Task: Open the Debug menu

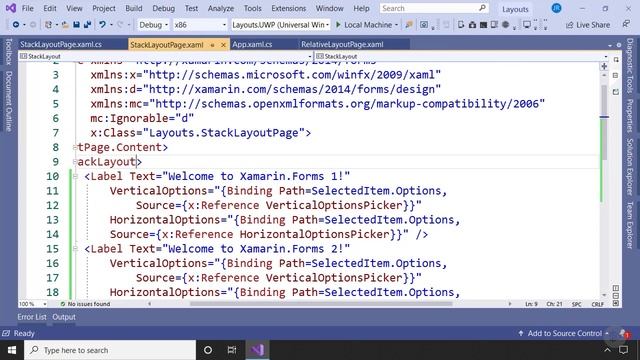Action: coord(163,8)
